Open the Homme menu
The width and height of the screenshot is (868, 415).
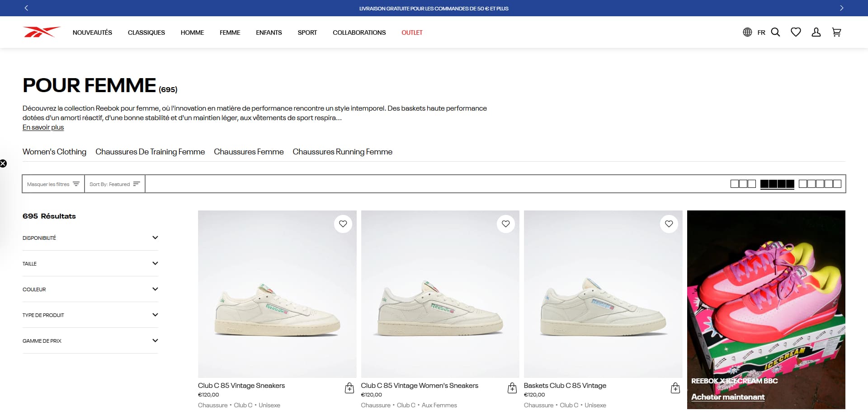(x=192, y=33)
